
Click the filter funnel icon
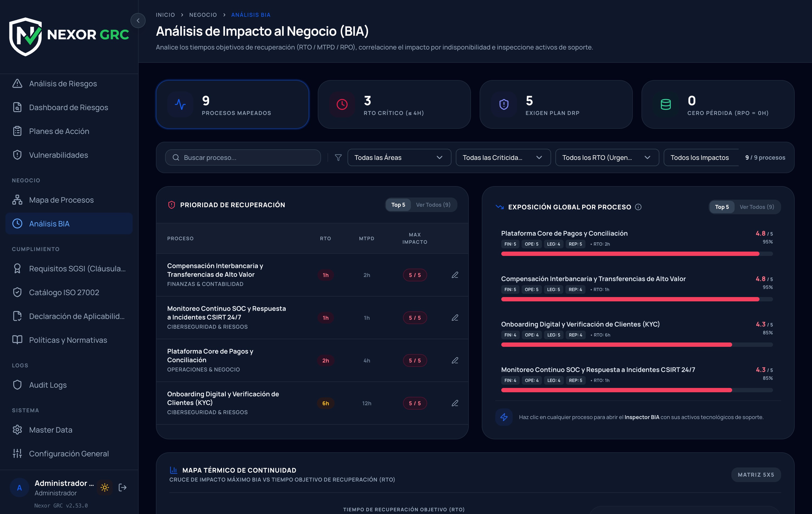tap(338, 157)
